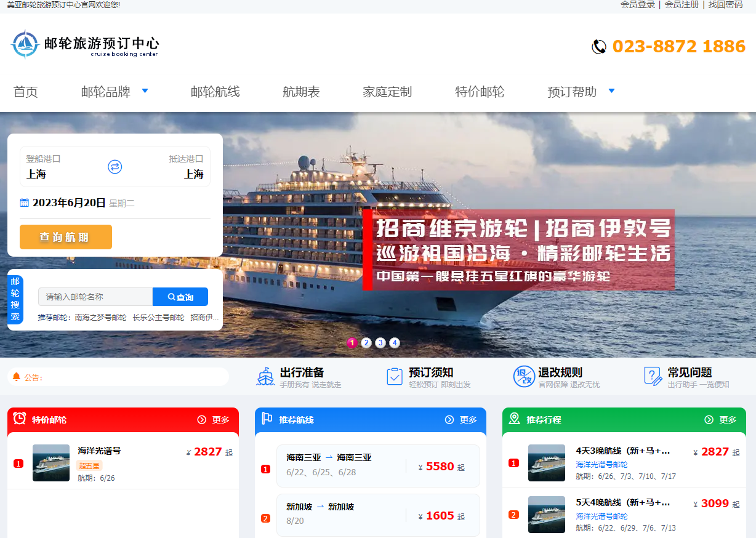Open 邮轮品牌 navigation item
Viewport: 756px width, 538px height.
coord(106,92)
